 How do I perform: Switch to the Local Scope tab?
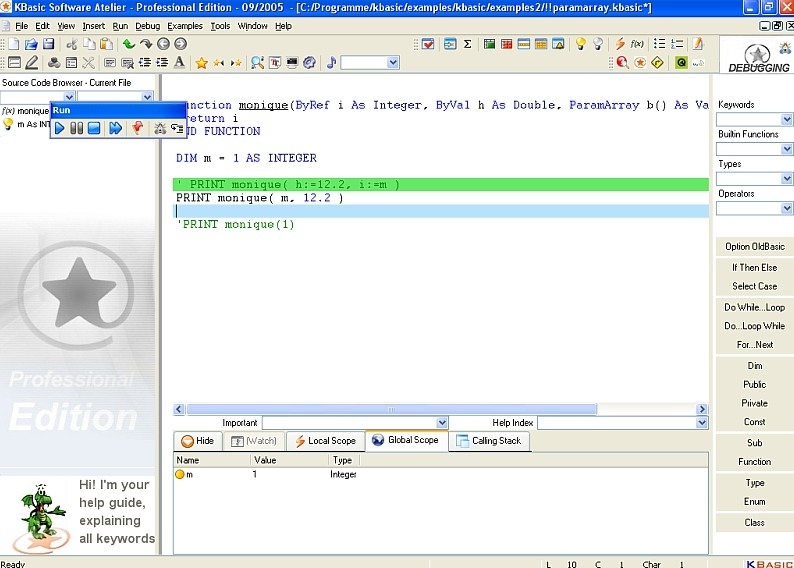(326, 441)
